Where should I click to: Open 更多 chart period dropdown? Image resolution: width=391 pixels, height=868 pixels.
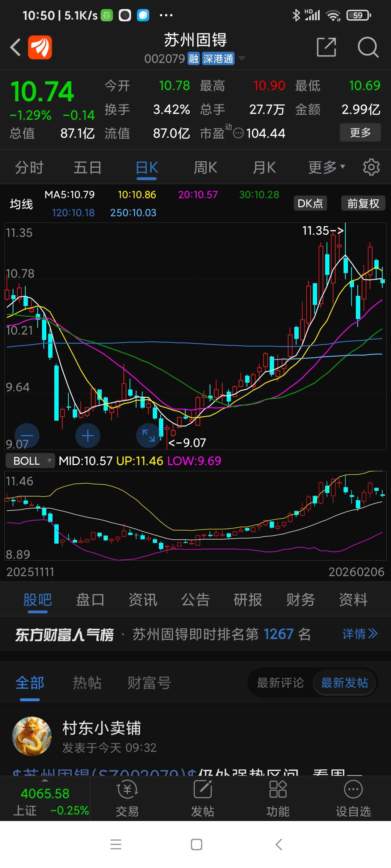pyautogui.click(x=327, y=167)
